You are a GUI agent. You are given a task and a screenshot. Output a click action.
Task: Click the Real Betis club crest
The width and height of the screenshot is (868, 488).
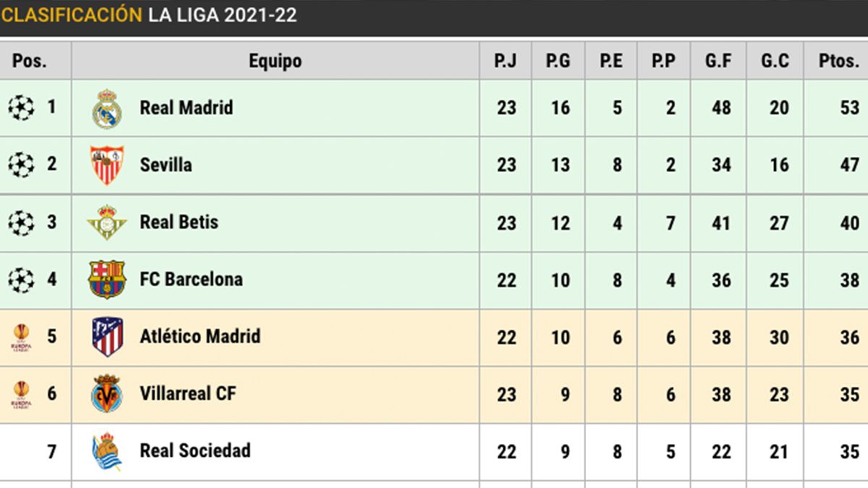tap(106, 222)
